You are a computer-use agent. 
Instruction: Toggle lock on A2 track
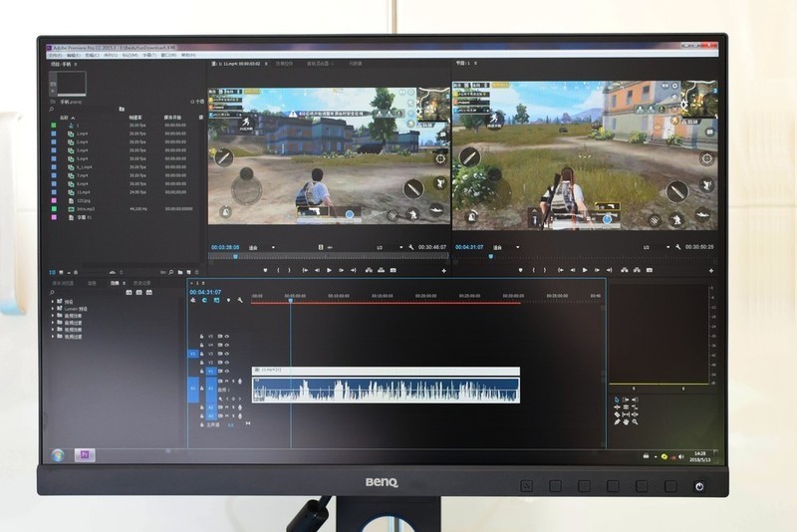(x=202, y=407)
